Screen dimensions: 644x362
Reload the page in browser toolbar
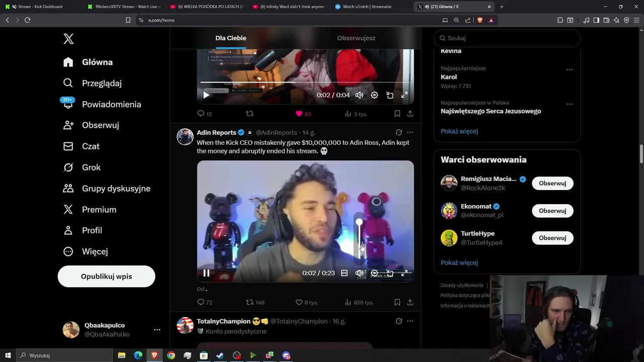point(27,20)
